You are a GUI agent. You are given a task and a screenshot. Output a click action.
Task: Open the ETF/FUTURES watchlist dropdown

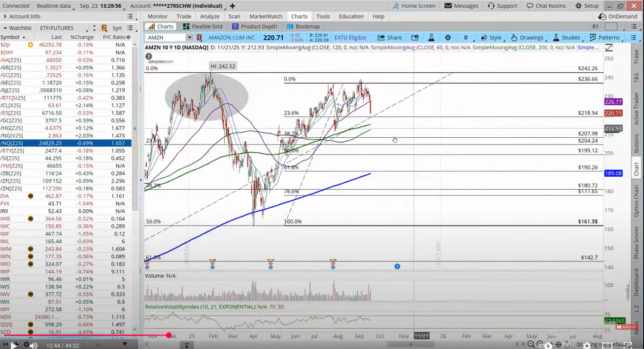click(x=64, y=28)
